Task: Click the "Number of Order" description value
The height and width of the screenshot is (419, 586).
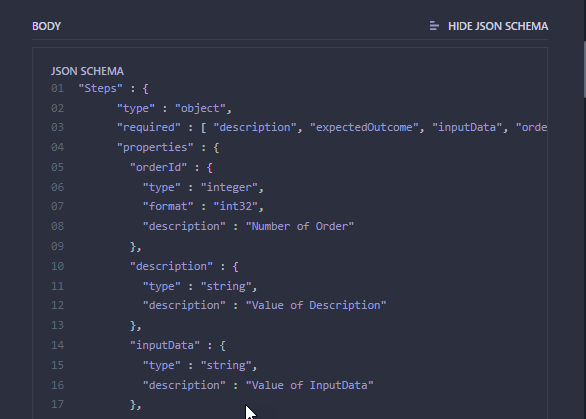Action: coord(300,226)
